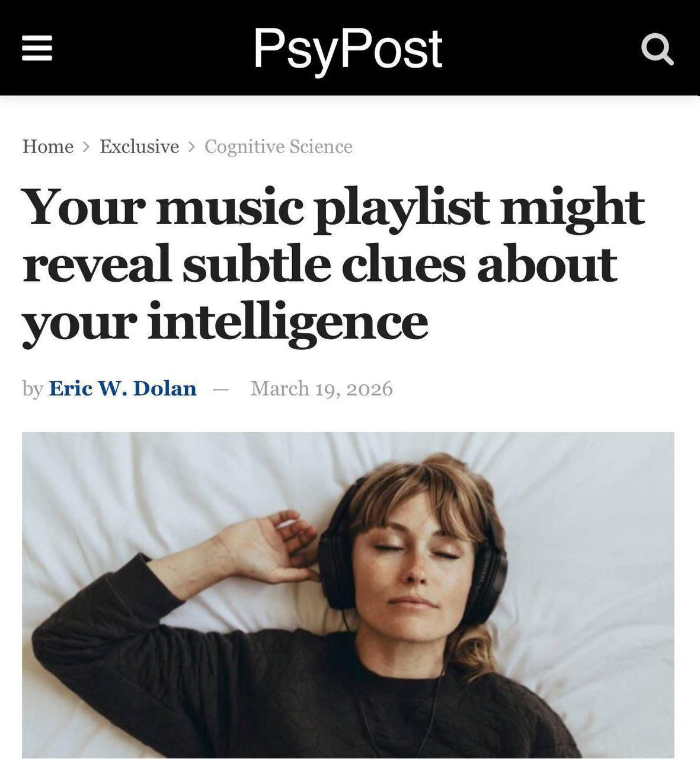Click the publication date March 19, 2026

tap(322, 388)
